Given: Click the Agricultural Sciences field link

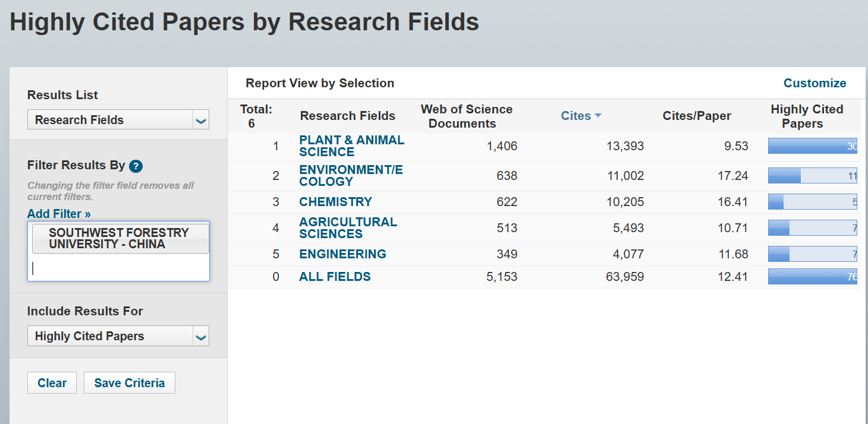Looking at the screenshot, I should click(x=348, y=228).
